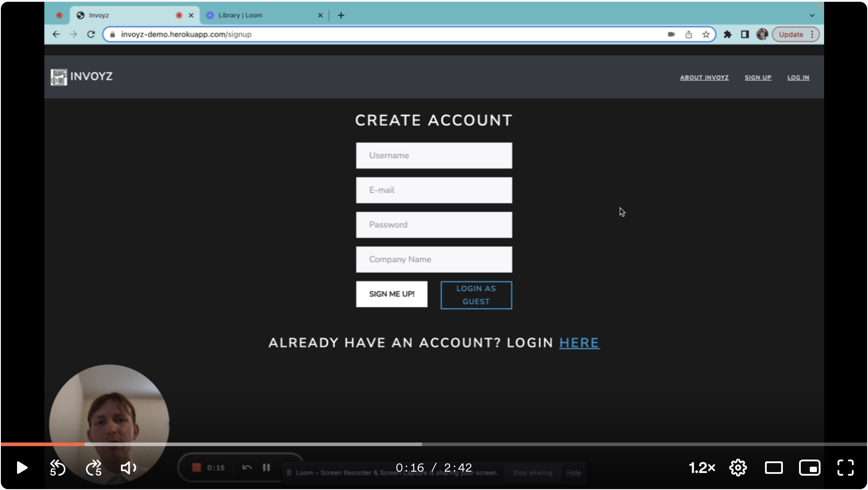The width and height of the screenshot is (868, 490).
Task: Click the share icon next to the URL
Action: click(689, 34)
